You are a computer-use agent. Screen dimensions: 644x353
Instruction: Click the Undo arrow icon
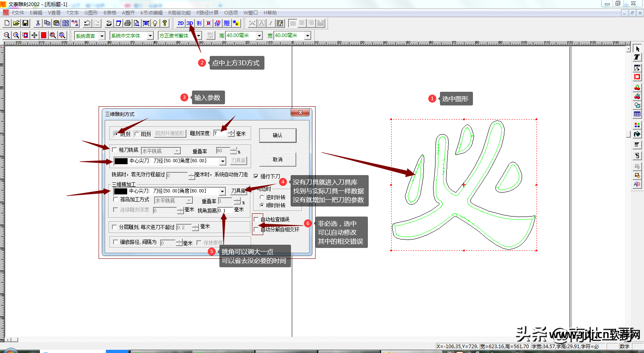[x=87, y=23]
